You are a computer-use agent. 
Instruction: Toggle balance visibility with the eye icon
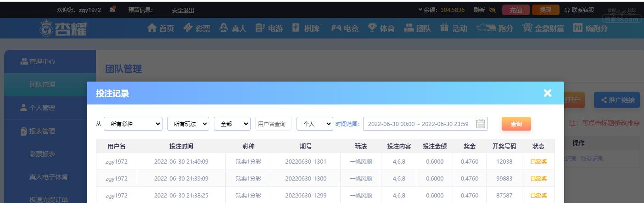pyautogui.click(x=493, y=10)
